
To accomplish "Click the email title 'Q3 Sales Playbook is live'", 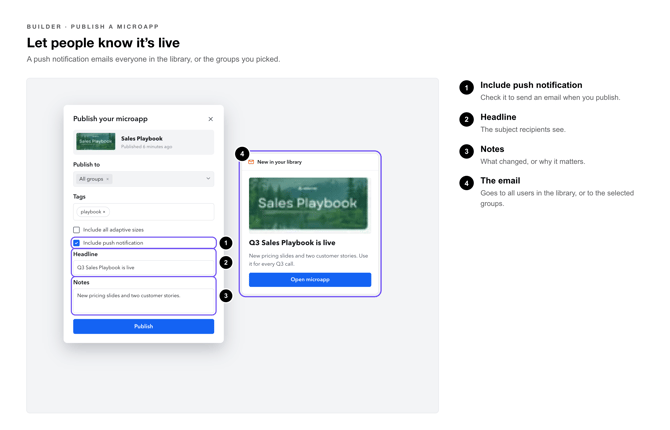I will pos(292,243).
